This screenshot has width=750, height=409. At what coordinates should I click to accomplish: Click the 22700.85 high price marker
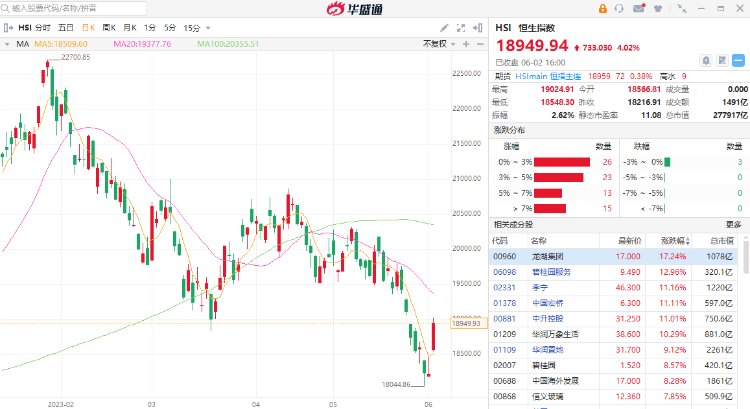[76, 57]
